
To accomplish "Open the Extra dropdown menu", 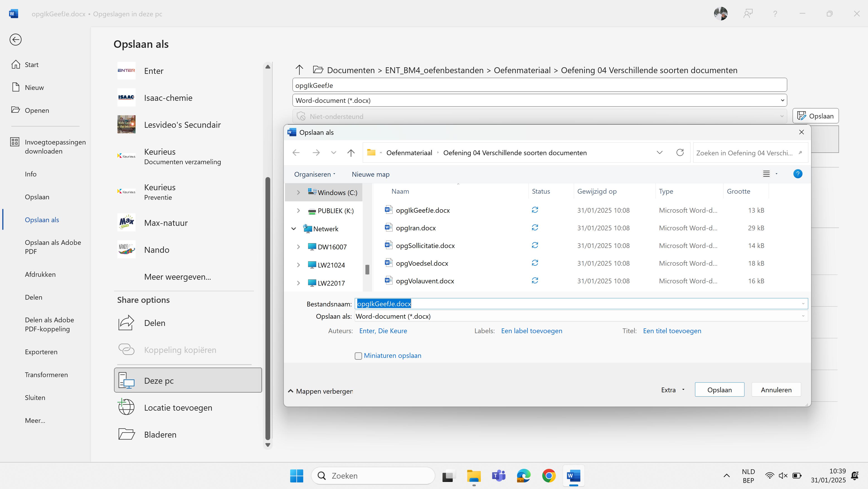I will click(673, 390).
